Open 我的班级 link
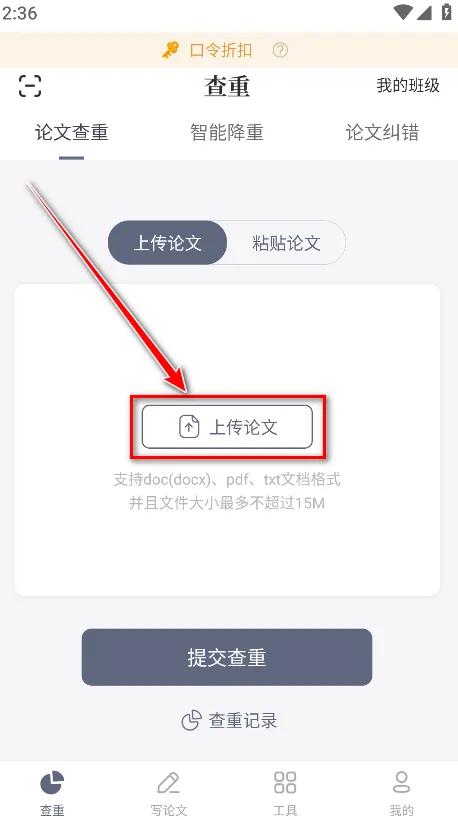 408,85
